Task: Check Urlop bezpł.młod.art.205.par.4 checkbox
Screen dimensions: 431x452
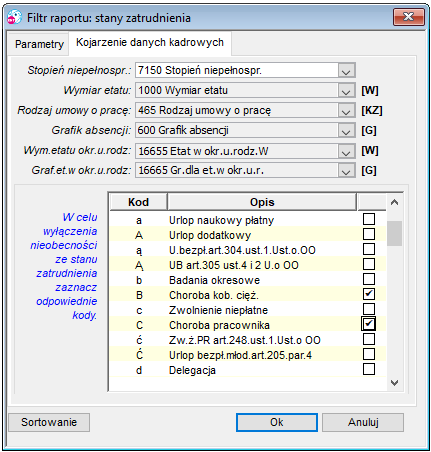Action: [369, 354]
